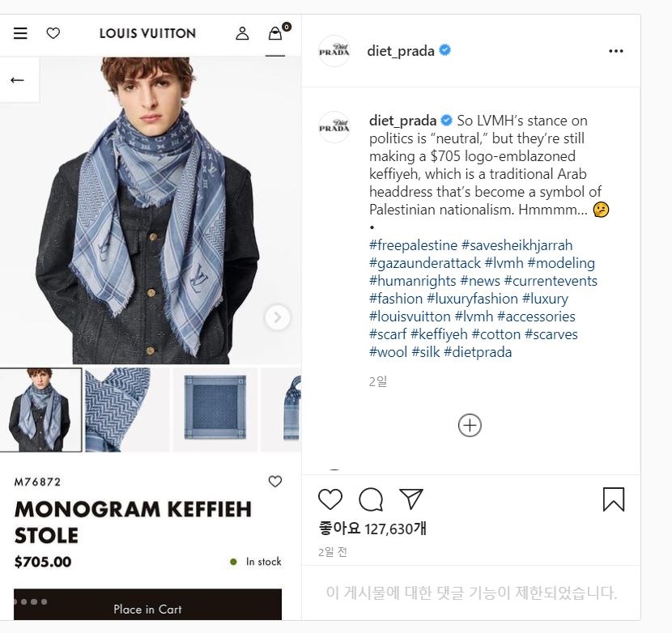Viewport: 672px width, 633px height.
Task: Select the flat square scarf thumbnail
Action: pyautogui.click(x=215, y=410)
